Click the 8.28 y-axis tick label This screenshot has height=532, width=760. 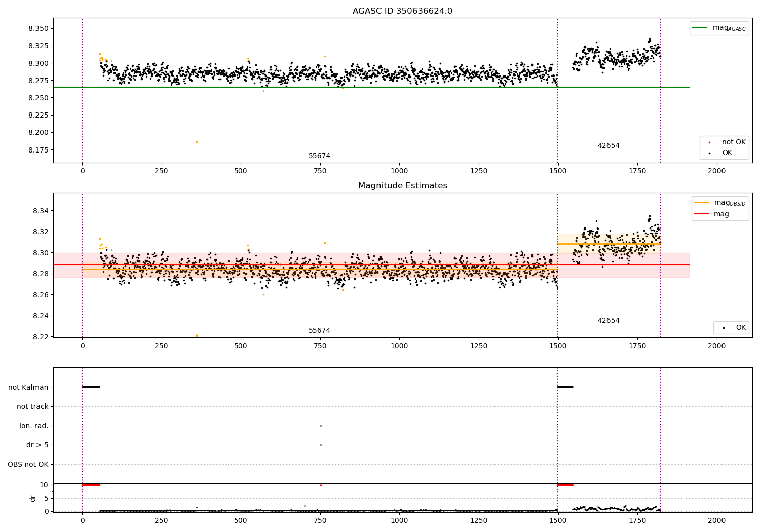(41, 274)
